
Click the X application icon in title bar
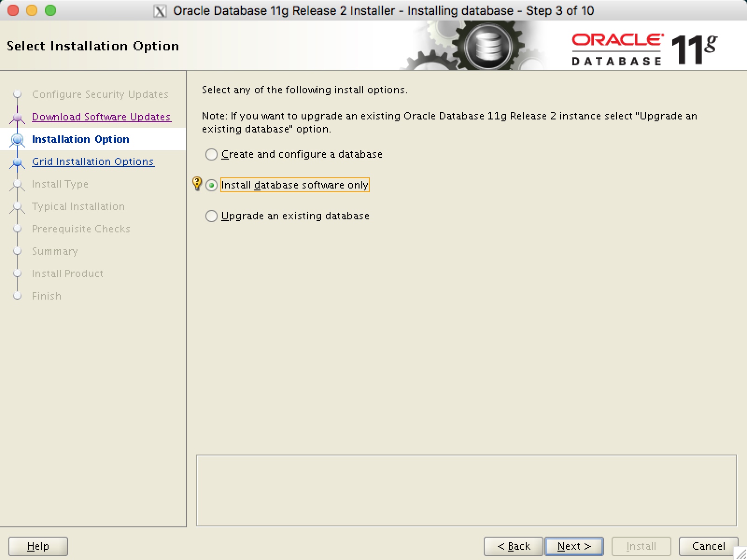point(160,10)
